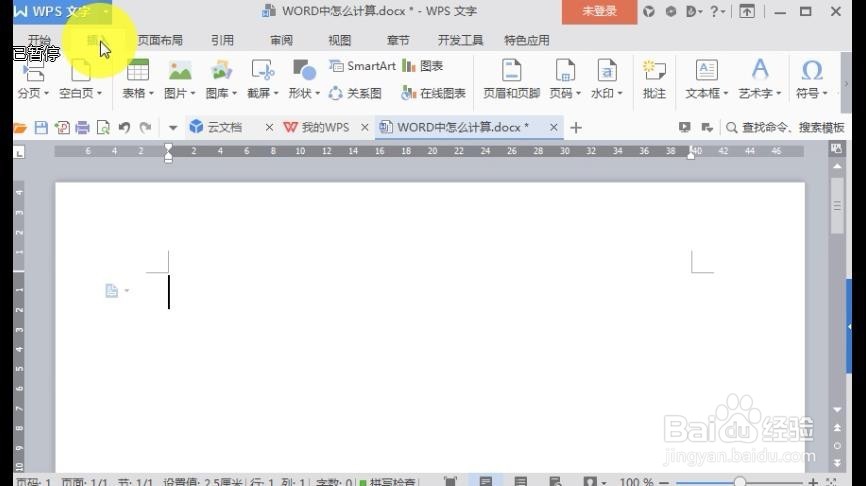Open the 图库 gallery icon
This screenshot has height=486, width=866.
[x=221, y=71]
